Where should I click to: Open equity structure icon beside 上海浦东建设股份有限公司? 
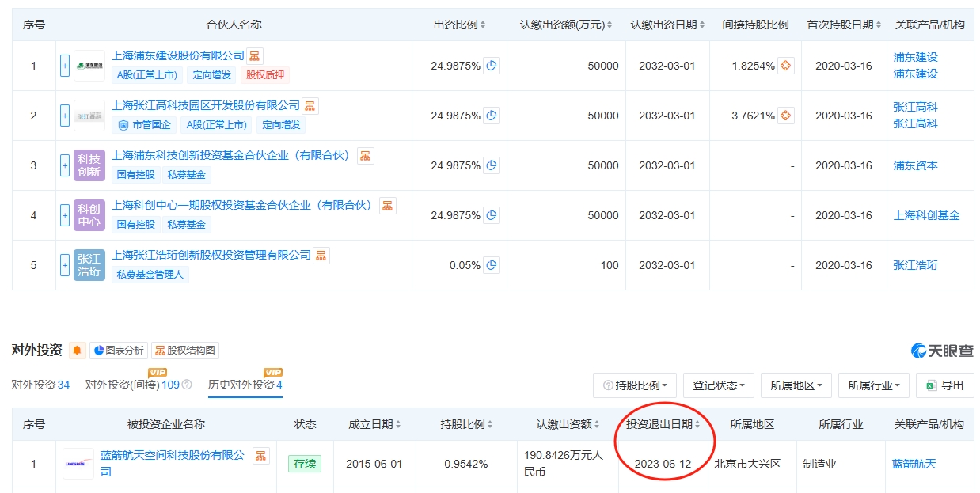point(255,56)
